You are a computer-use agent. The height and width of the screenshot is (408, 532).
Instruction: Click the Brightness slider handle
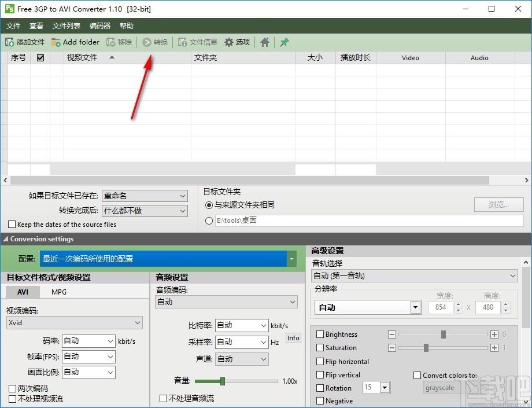pyautogui.click(x=444, y=335)
